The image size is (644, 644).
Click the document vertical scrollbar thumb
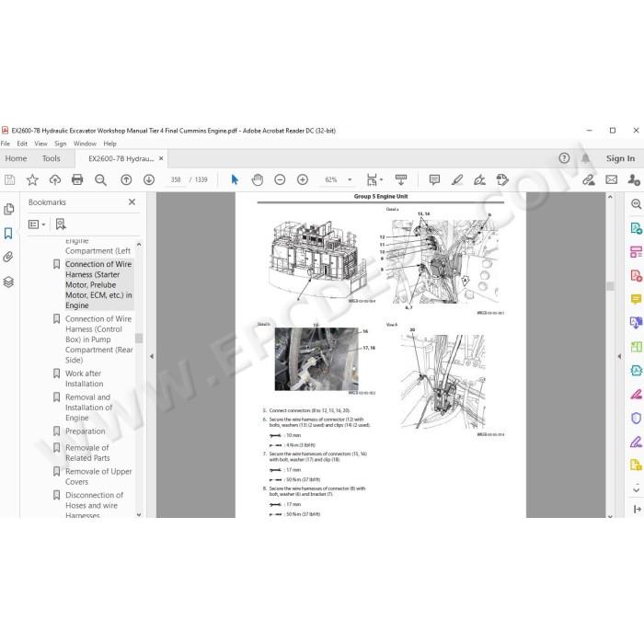point(610,286)
